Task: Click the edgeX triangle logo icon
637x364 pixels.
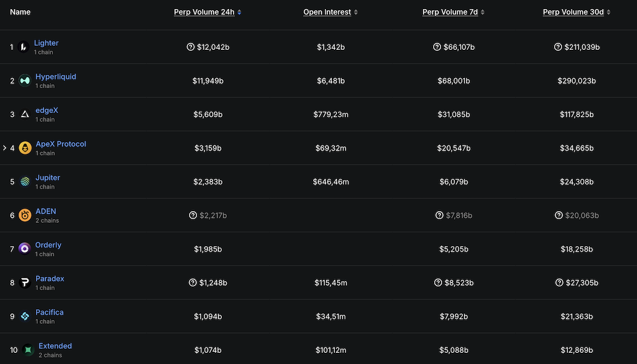Action: point(25,114)
